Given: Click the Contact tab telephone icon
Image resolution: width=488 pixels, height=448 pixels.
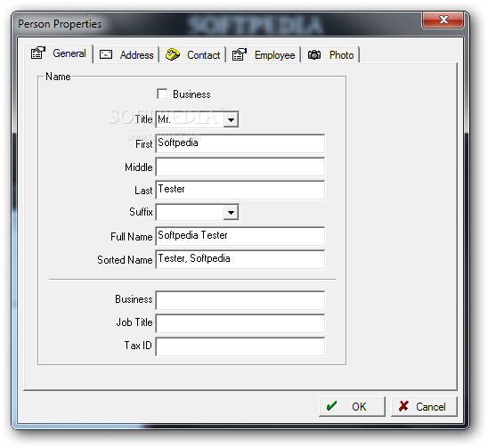Looking at the screenshot, I should [x=173, y=54].
